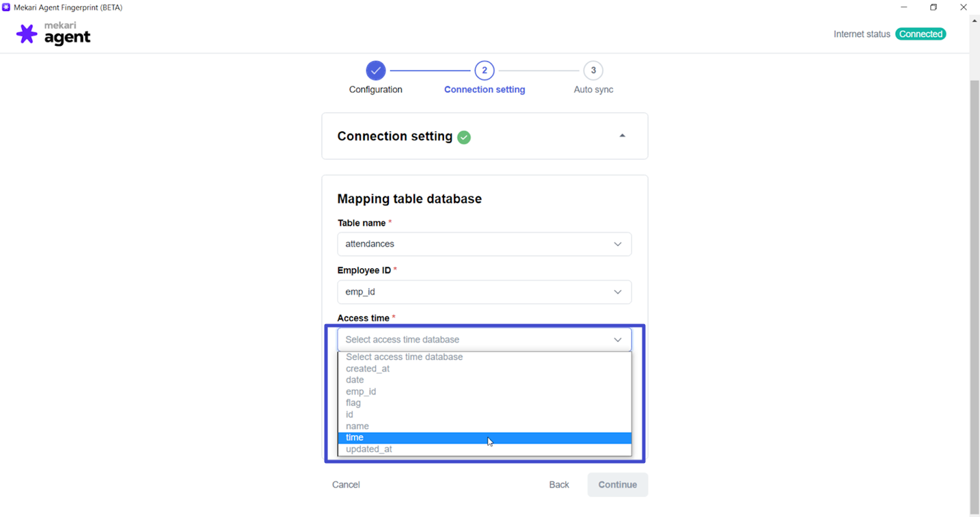Collapse the Connection setting panel arrow
Viewport: 980px width, 517px height.
(622, 136)
